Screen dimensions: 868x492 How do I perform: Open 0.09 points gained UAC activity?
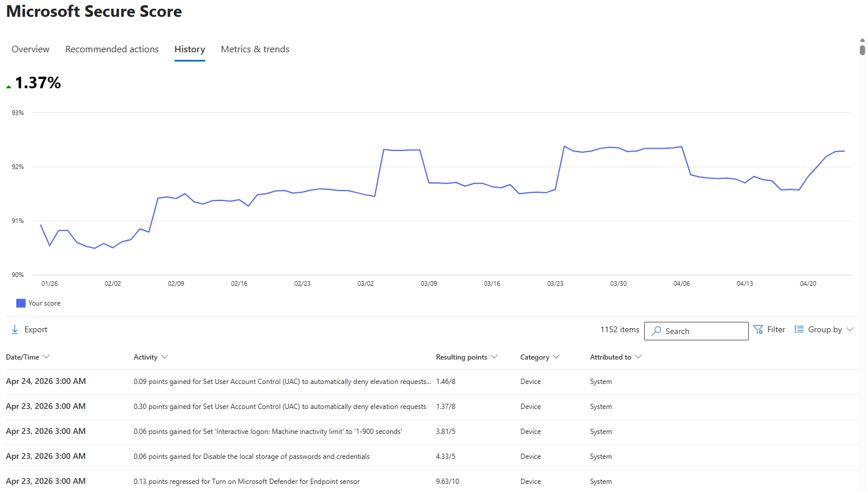point(283,382)
